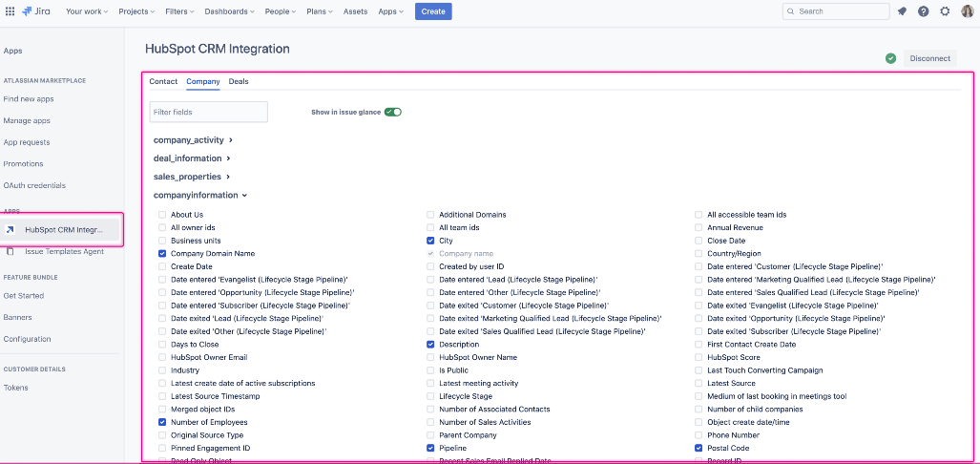Open Configuration in sidebar

(27, 339)
